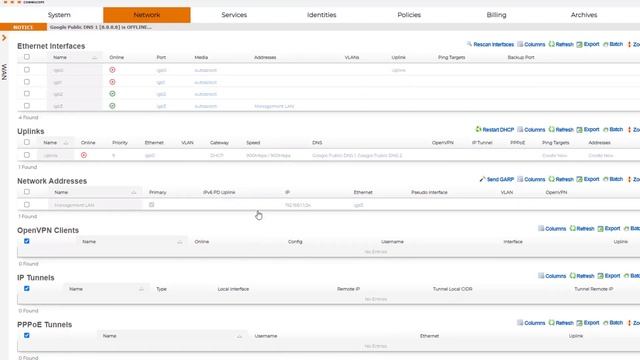Image resolution: width=640 pixels, height=360 pixels.
Task: Export the IP Tunnels table
Action: point(609,276)
